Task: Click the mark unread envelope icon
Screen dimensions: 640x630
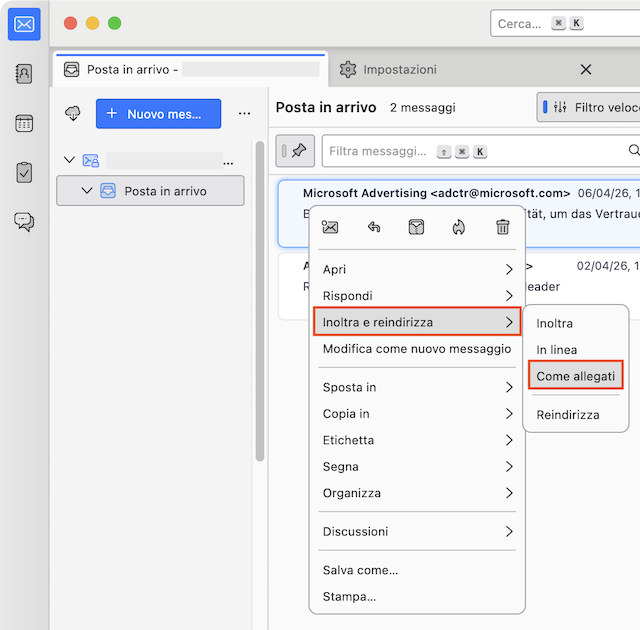Action: 330,227
